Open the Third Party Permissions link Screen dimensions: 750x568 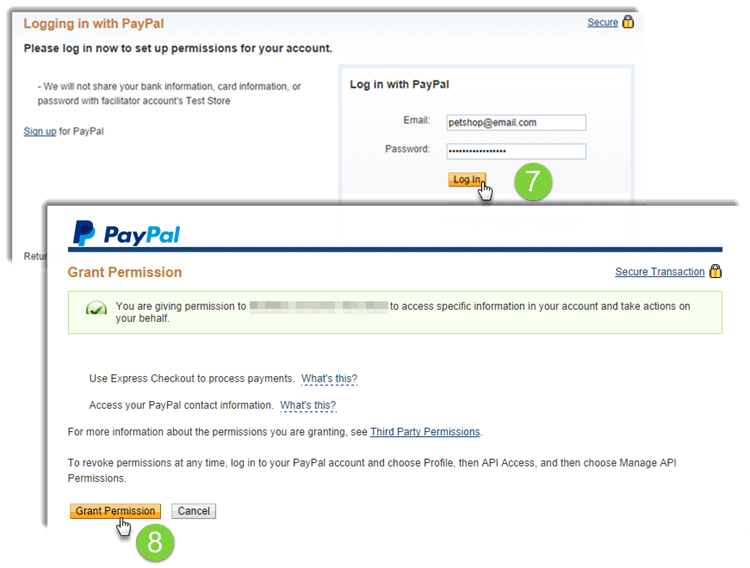point(425,432)
